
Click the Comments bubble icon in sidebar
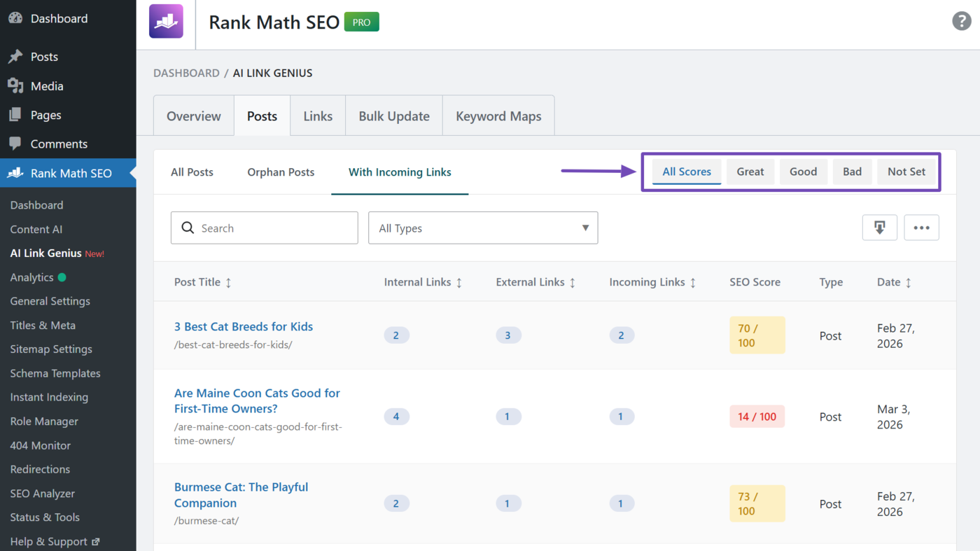pyautogui.click(x=15, y=144)
